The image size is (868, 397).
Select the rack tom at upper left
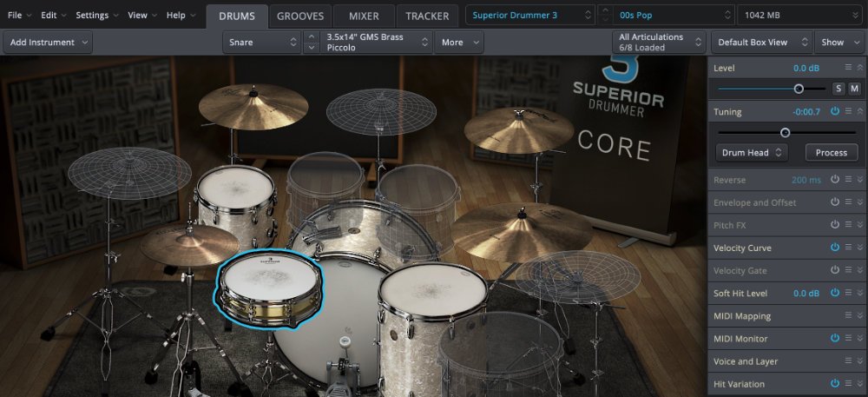click(x=236, y=205)
